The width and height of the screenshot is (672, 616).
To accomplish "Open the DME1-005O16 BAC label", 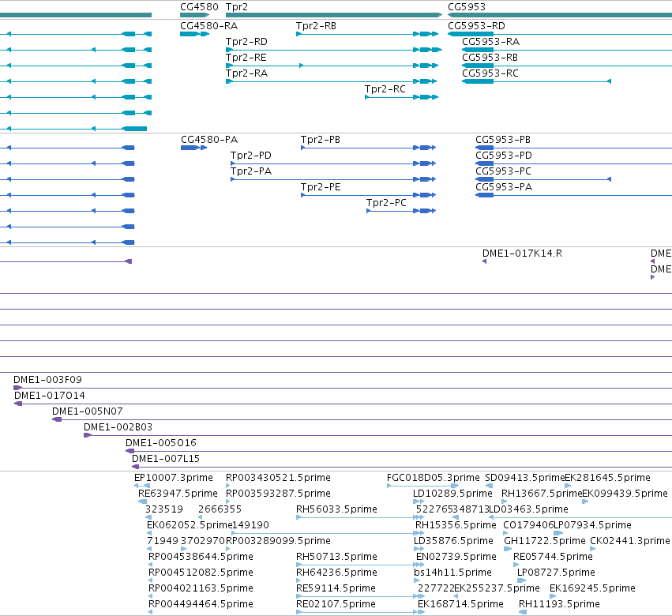I will point(161,443).
